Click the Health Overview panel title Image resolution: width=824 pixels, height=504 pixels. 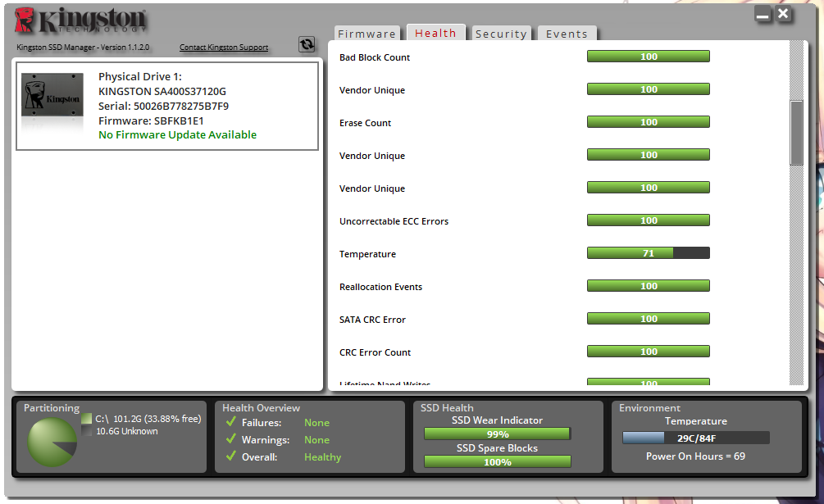tap(262, 408)
